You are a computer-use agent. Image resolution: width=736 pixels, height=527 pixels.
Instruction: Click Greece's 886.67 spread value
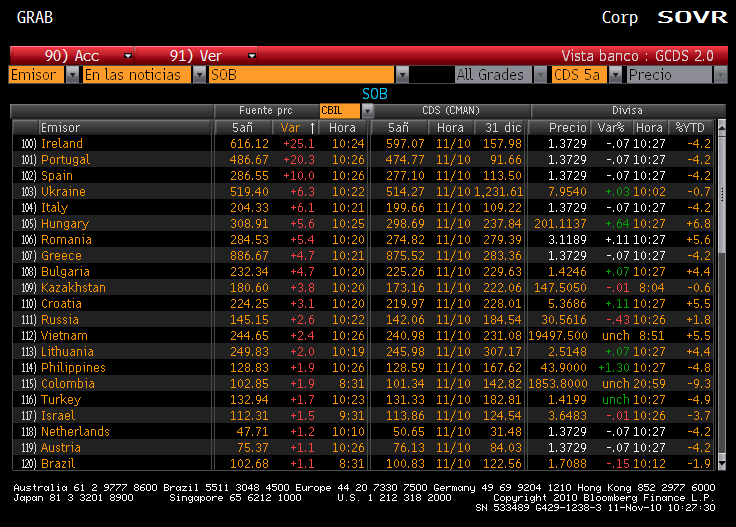pos(249,256)
